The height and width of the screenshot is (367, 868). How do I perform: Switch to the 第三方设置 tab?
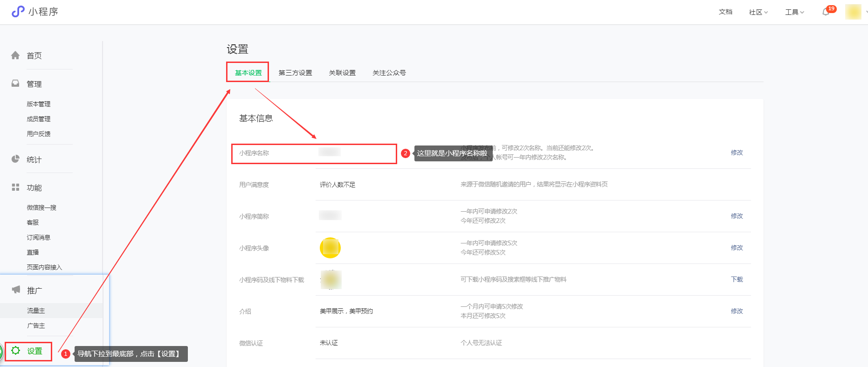[x=295, y=73]
